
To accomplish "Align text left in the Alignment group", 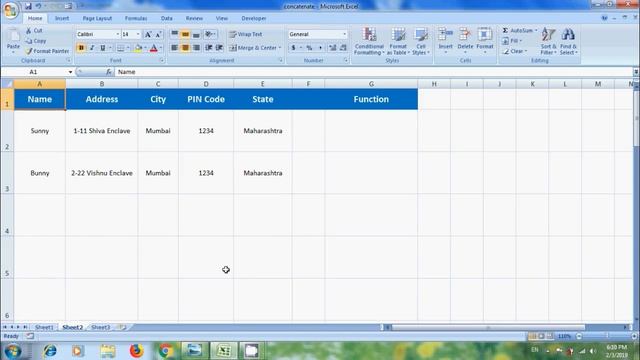I will tap(174, 48).
